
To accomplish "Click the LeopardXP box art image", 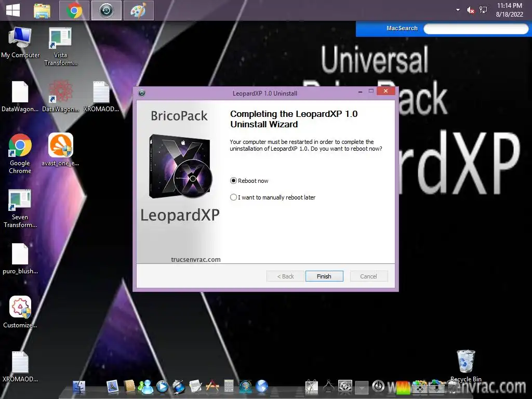I will tap(180, 166).
